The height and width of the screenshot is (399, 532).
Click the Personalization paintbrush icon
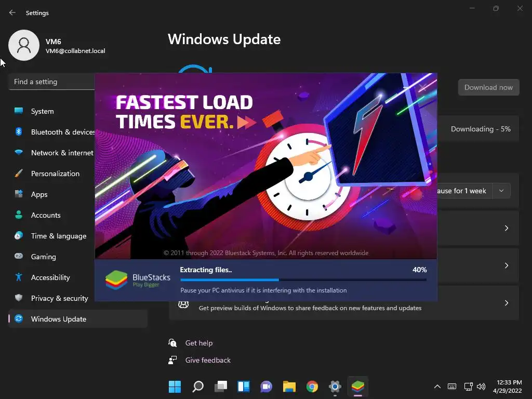point(19,174)
